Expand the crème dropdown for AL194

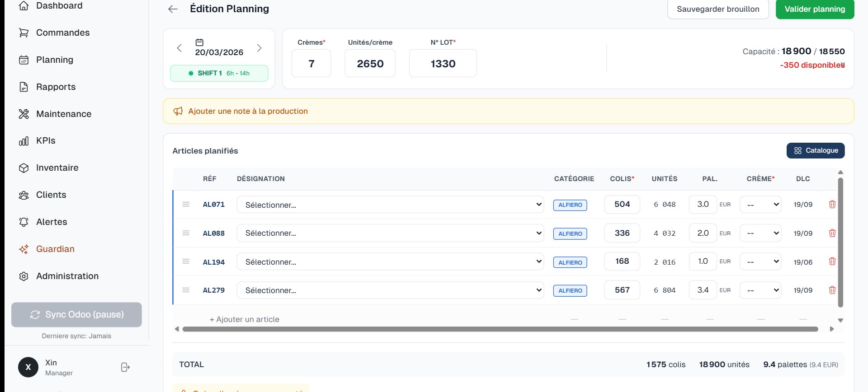point(760,261)
